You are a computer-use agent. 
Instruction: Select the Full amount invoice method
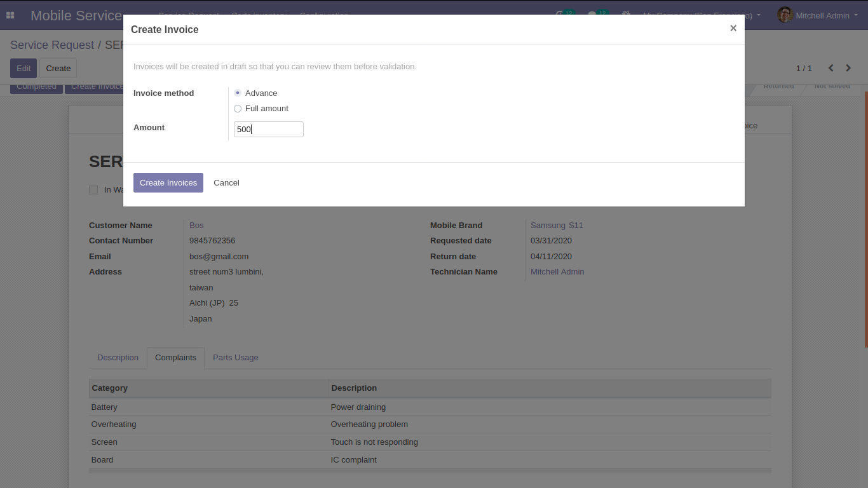coord(238,109)
